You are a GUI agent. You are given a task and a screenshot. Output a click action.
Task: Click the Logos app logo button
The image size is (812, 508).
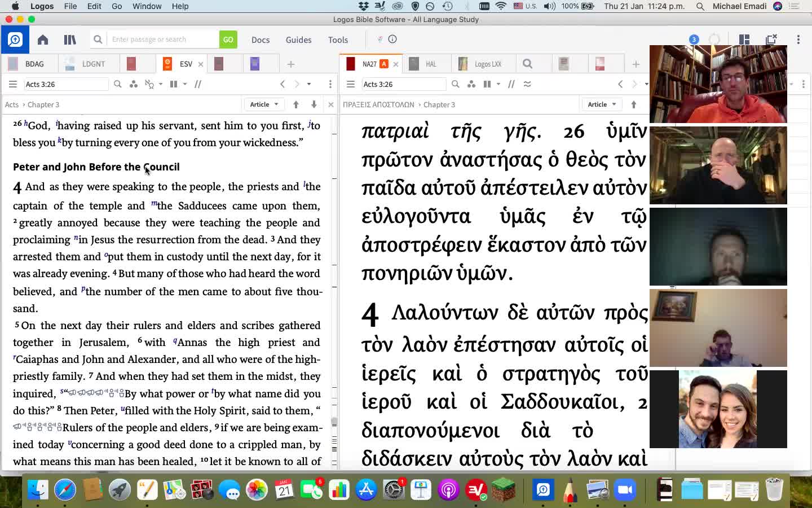(x=15, y=40)
